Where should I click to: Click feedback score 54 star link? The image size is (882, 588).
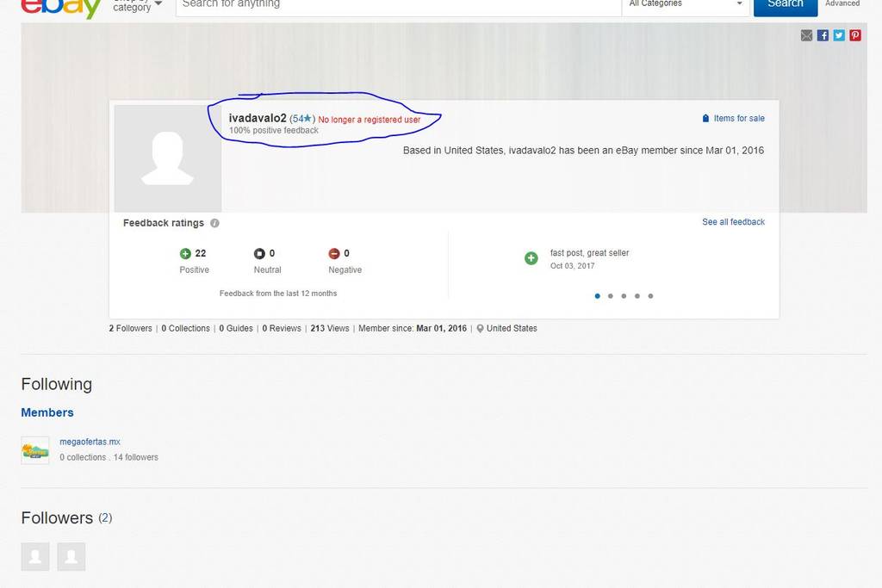pyautogui.click(x=302, y=119)
